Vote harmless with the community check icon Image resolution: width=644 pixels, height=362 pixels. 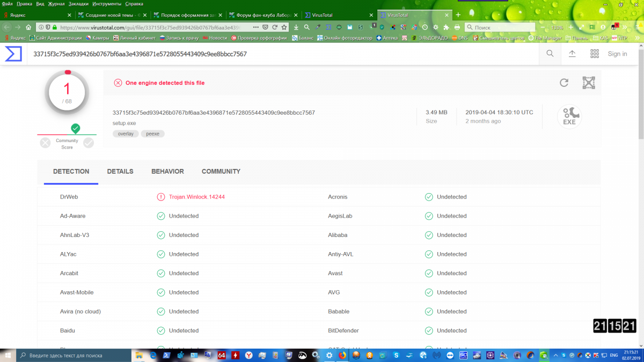coord(89,143)
